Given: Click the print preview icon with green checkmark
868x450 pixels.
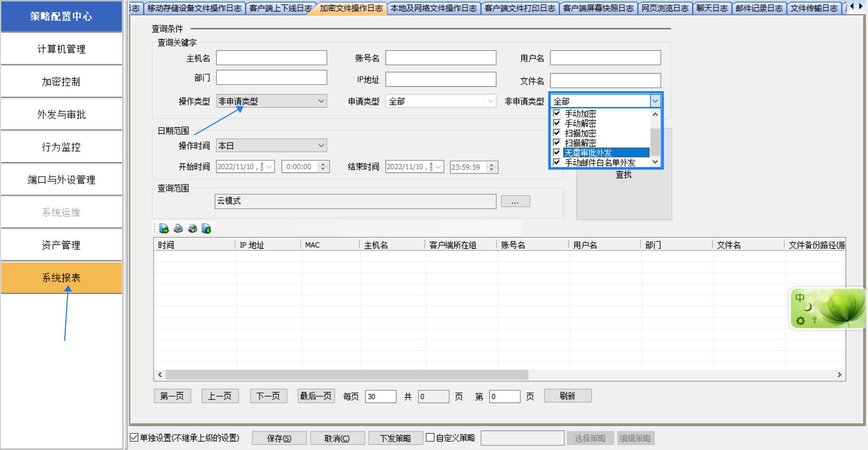Looking at the screenshot, I should [x=192, y=228].
